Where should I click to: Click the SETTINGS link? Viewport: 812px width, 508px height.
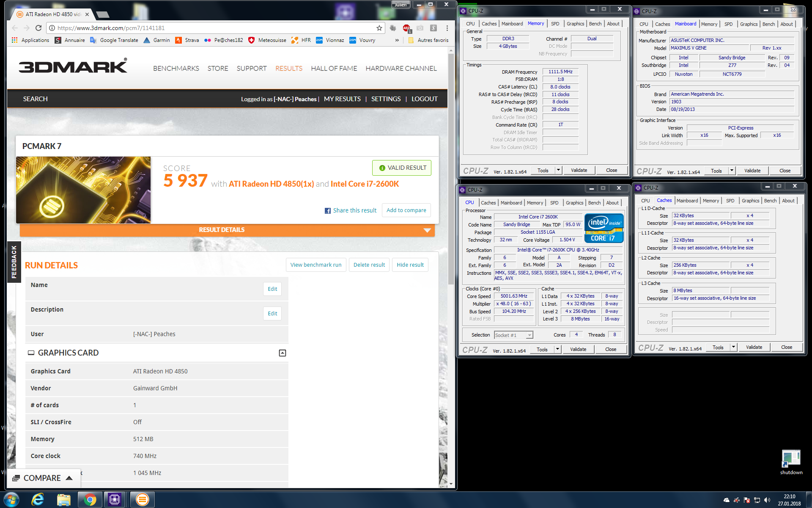(386, 99)
